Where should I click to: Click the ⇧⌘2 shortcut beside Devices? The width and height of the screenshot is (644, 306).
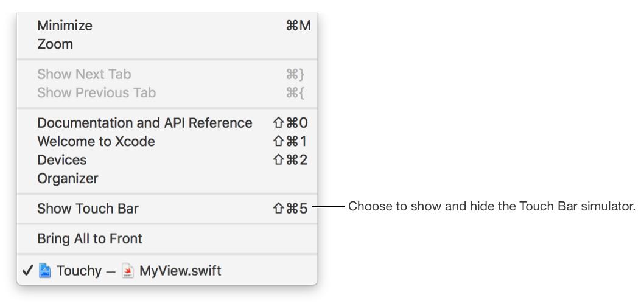[290, 160]
